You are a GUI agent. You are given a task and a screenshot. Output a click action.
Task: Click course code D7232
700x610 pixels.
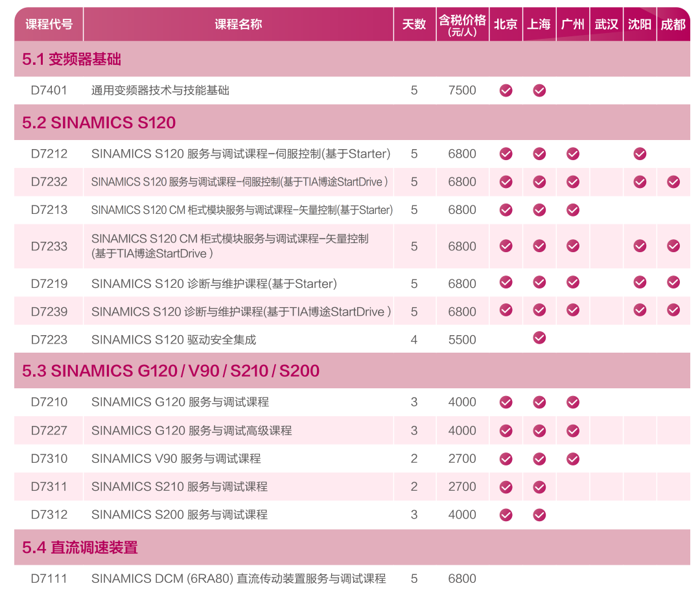tap(49, 182)
